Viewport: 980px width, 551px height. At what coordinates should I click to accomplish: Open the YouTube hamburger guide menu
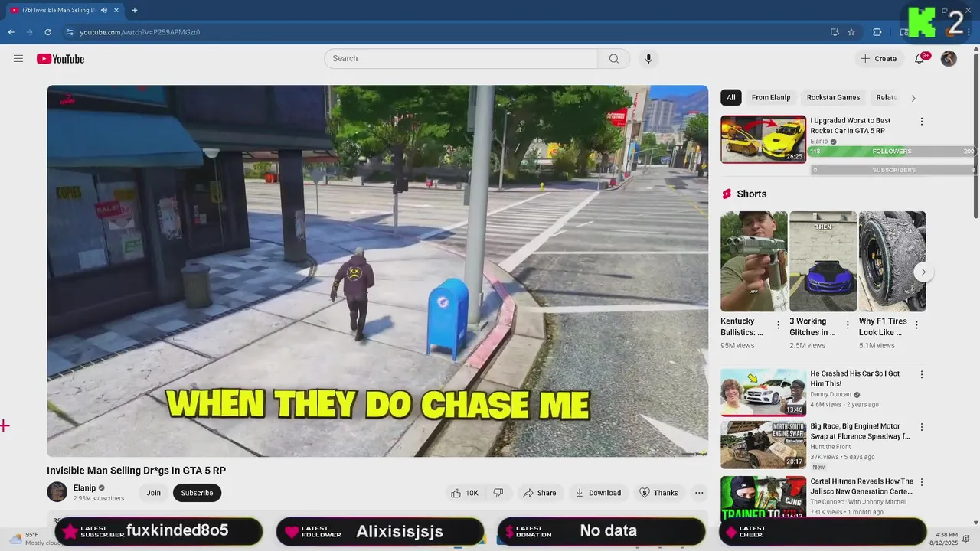tap(18, 59)
